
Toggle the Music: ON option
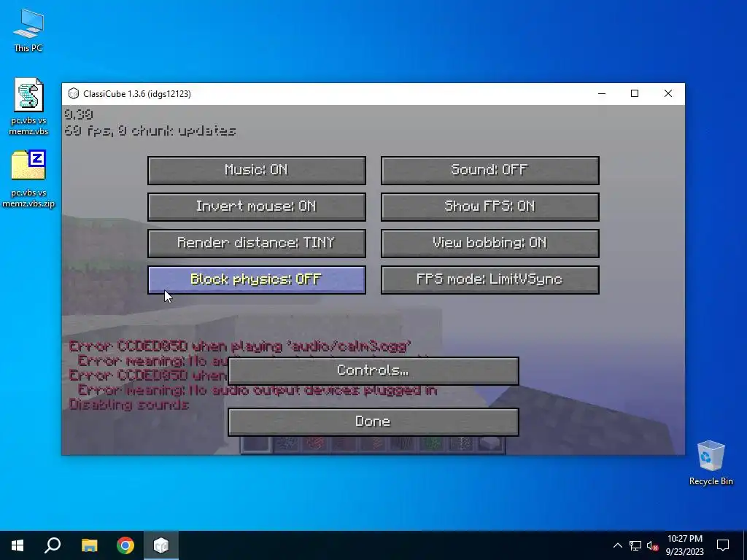tap(256, 170)
